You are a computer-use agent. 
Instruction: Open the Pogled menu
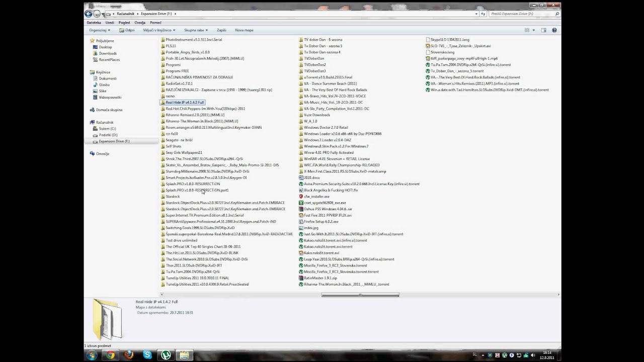coord(124,23)
